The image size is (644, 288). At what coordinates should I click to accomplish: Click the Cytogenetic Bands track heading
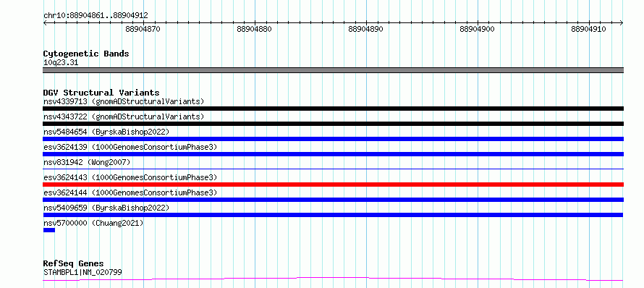(86, 54)
